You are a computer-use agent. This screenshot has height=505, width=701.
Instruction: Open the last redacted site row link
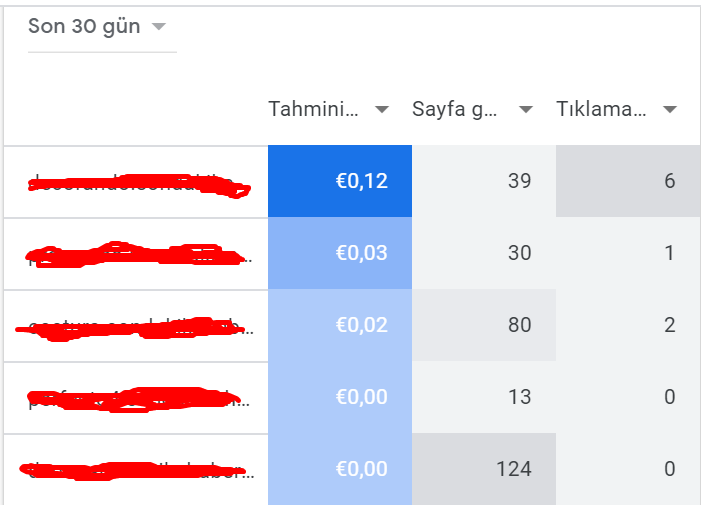pos(137,471)
